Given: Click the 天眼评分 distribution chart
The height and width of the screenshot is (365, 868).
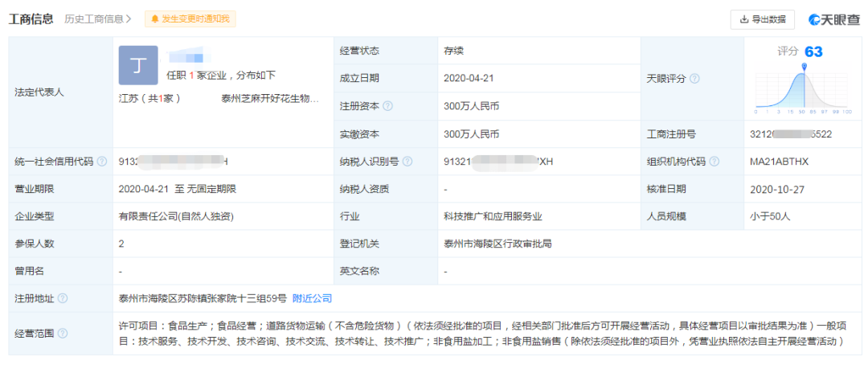Looking at the screenshot, I should [x=804, y=88].
